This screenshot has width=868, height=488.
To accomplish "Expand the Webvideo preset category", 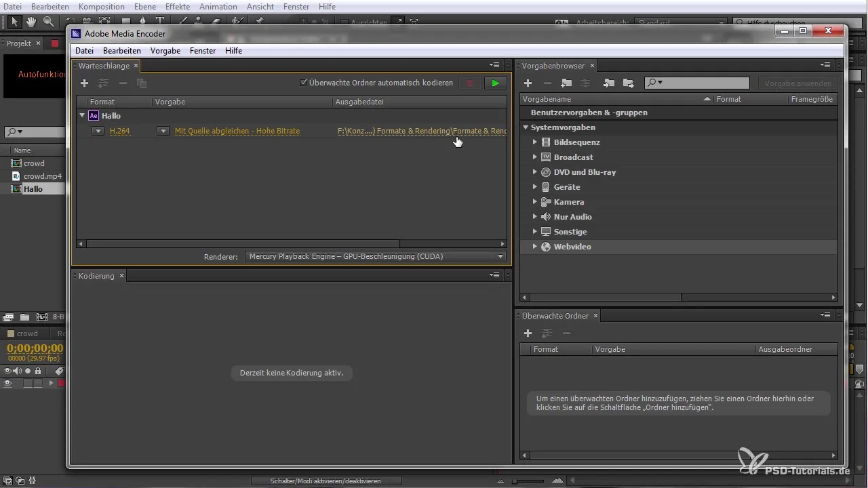I will click(535, 247).
